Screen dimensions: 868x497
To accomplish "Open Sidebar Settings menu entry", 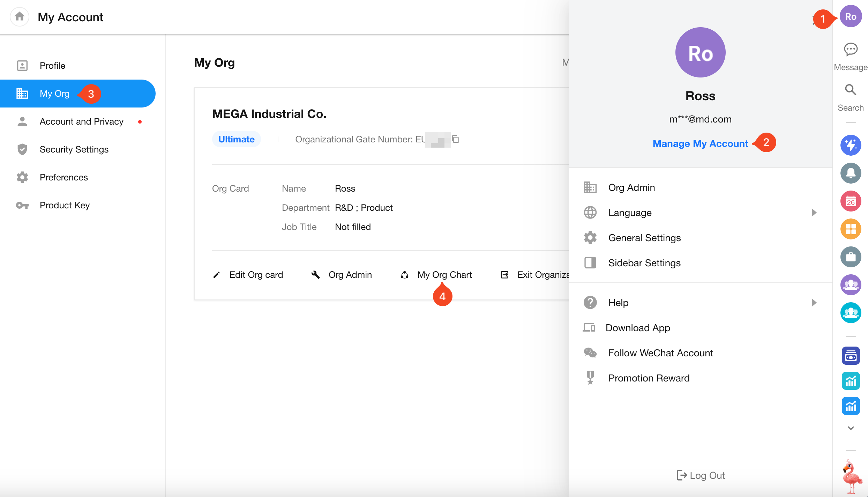I will [644, 263].
